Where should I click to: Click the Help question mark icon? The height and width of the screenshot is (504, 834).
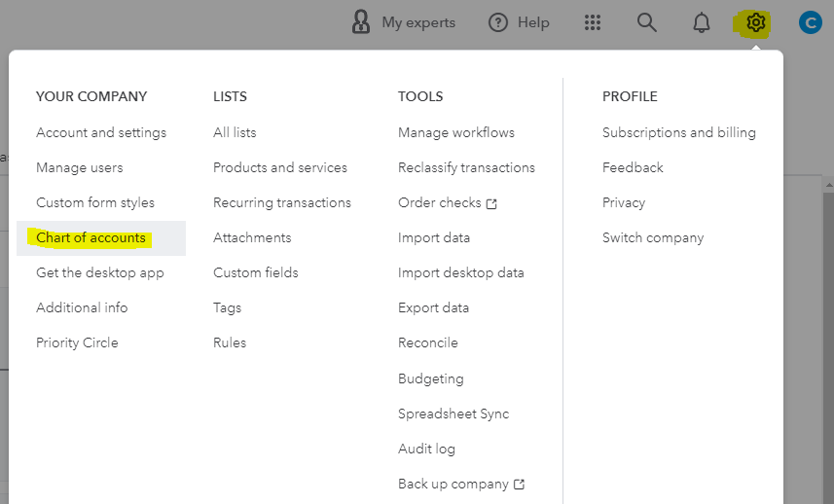498,22
